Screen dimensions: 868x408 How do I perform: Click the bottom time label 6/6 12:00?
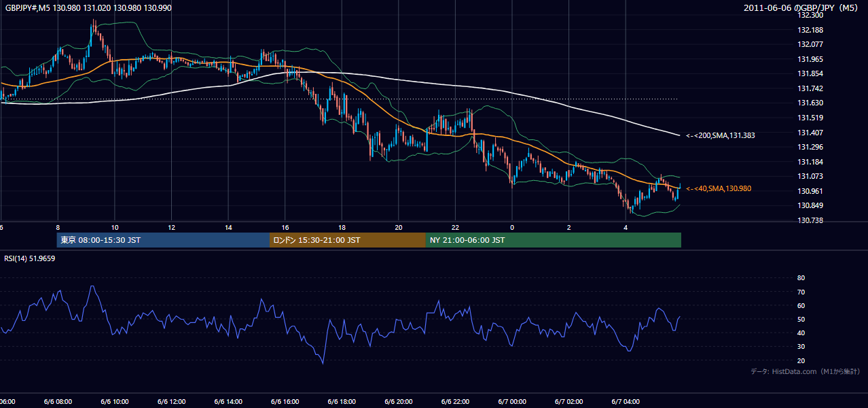pos(171,402)
